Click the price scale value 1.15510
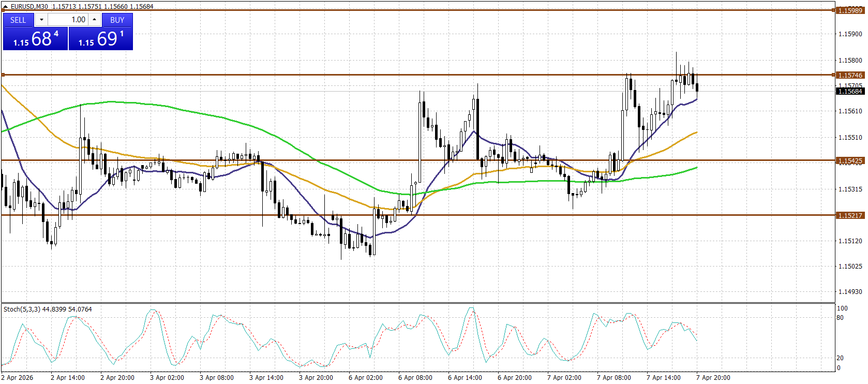Image resolution: width=868 pixels, height=384 pixels. [850, 137]
